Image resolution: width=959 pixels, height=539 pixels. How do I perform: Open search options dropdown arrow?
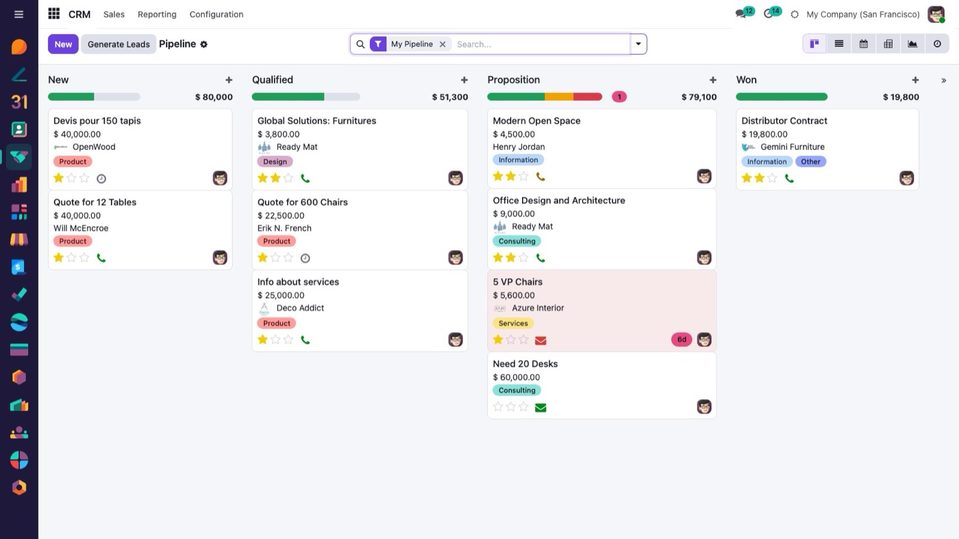pyautogui.click(x=638, y=44)
